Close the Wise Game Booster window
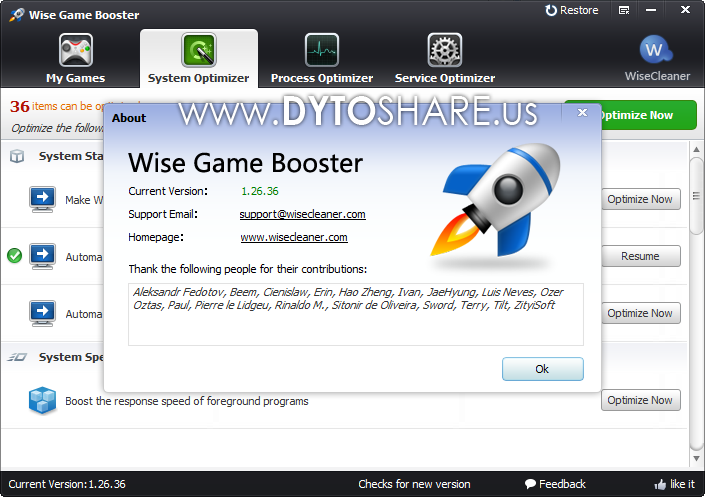705x497 pixels. coord(685,9)
